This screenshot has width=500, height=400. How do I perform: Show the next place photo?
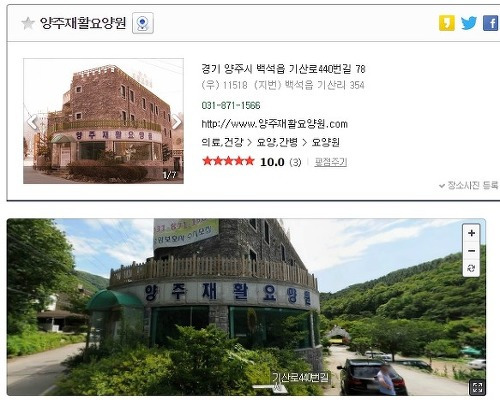tap(176, 122)
